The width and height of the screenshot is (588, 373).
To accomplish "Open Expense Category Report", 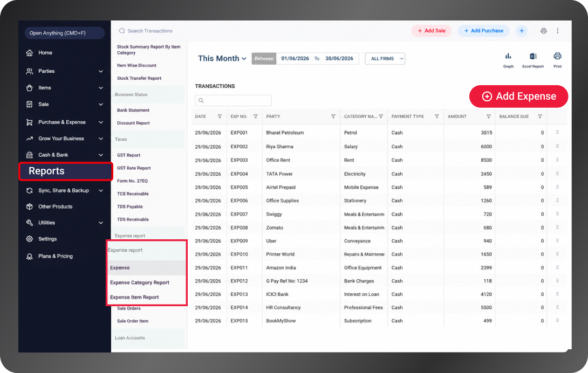I will pyautogui.click(x=140, y=282).
